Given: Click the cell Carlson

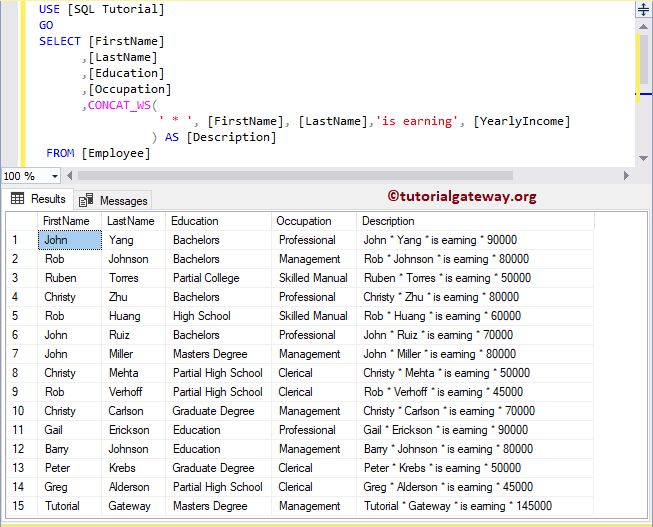Looking at the screenshot, I should pyautogui.click(x=133, y=411).
